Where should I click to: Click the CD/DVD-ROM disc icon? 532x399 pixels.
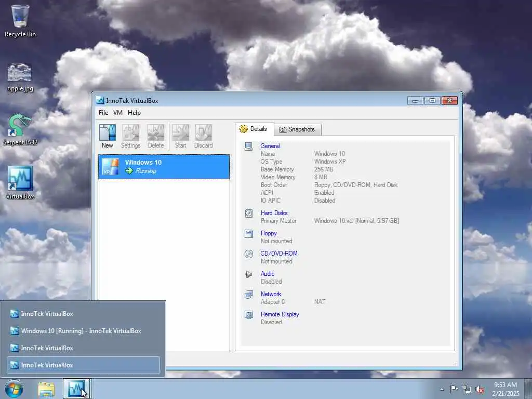point(249,254)
